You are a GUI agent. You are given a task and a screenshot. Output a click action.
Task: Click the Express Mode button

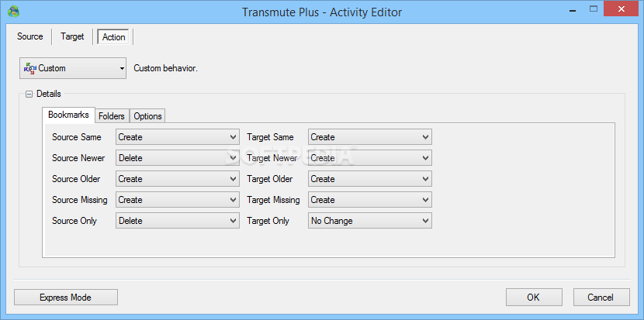tap(66, 298)
